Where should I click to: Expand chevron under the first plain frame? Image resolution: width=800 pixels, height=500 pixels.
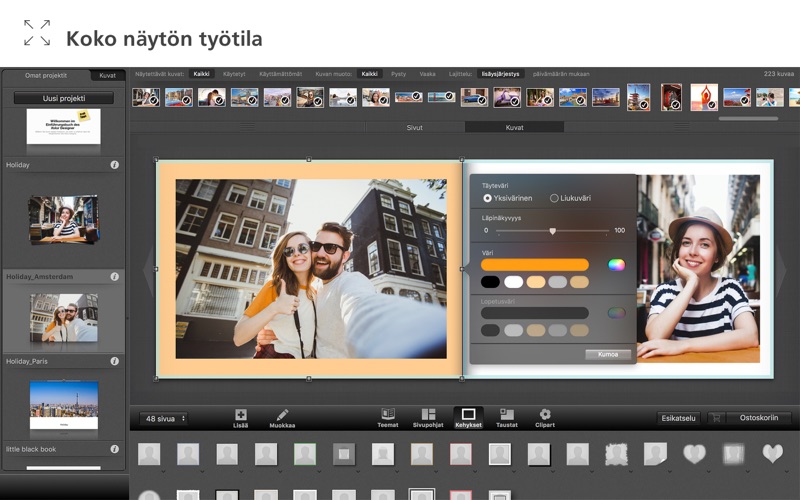[x=164, y=471]
